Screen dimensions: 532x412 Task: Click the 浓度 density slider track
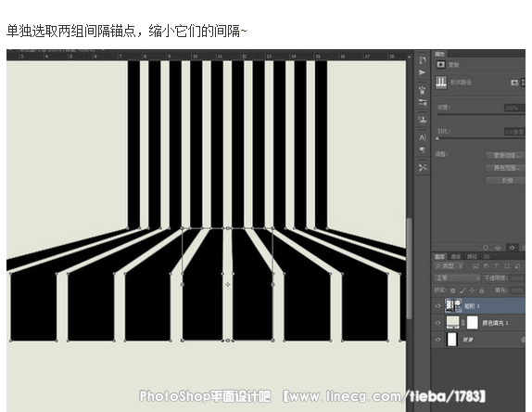pos(481,114)
